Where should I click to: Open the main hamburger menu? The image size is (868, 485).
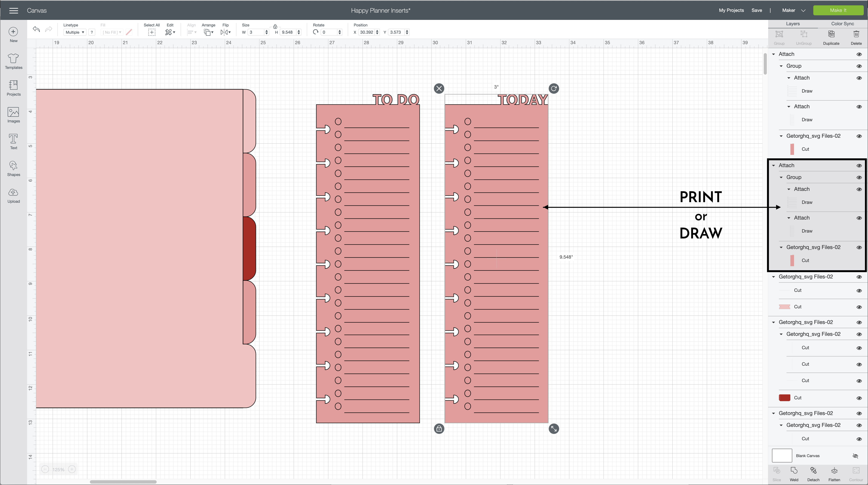point(13,11)
